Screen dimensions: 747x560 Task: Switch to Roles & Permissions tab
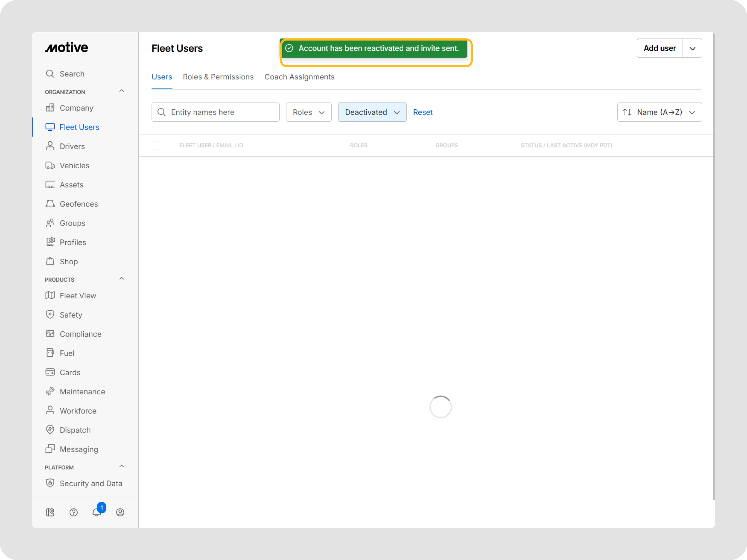218,77
